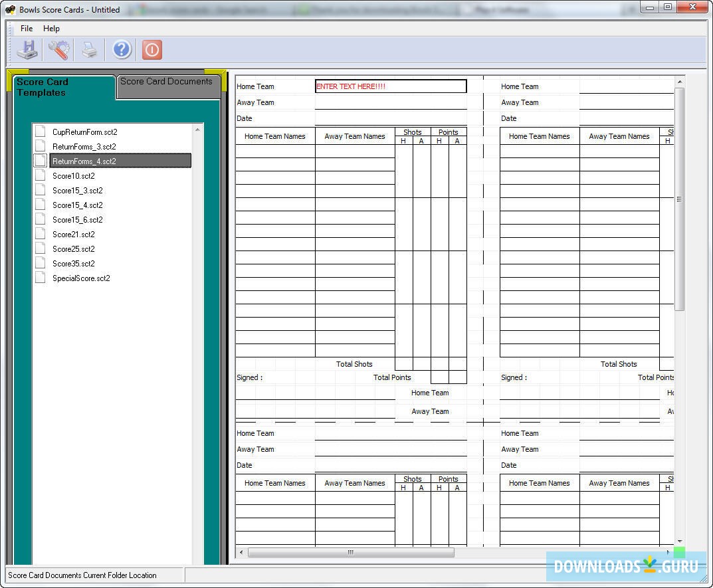Click the Save disk icon in toolbar
Screen dimensions: 713x588
click(x=28, y=50)
